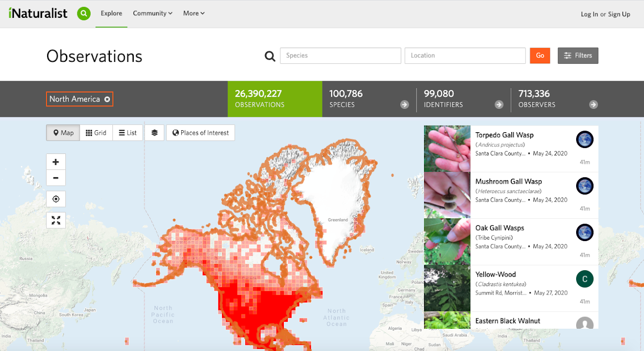This screenshot has height=351, width=644.
Task: Select the Observers stat tab
Action: pyautogui.click(x=557, y=99)
